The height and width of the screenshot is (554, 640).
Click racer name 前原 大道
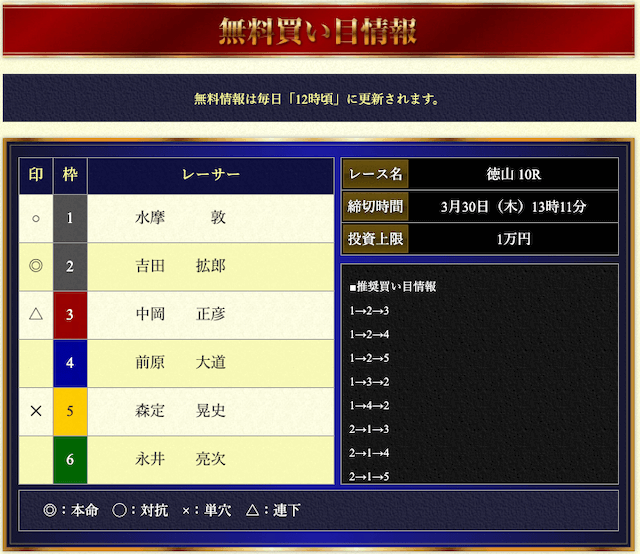click(x=181, y=362)
